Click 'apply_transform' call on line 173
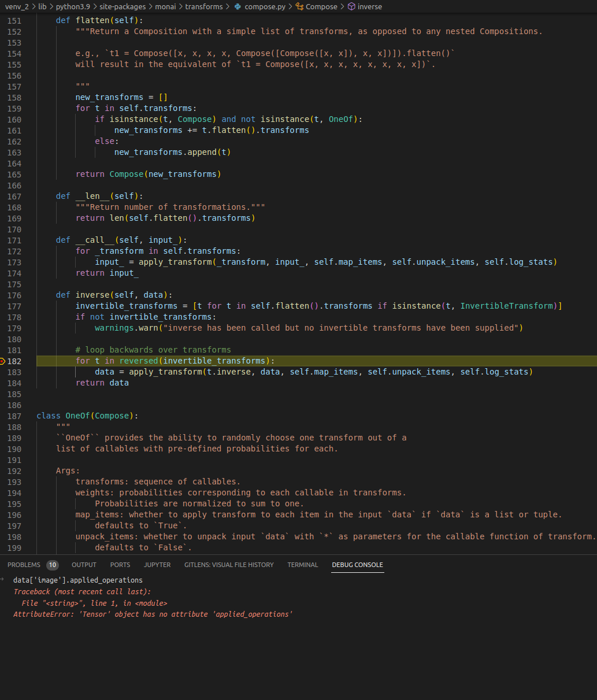Viewport: 597px width, 700px height. coord(175,262)
